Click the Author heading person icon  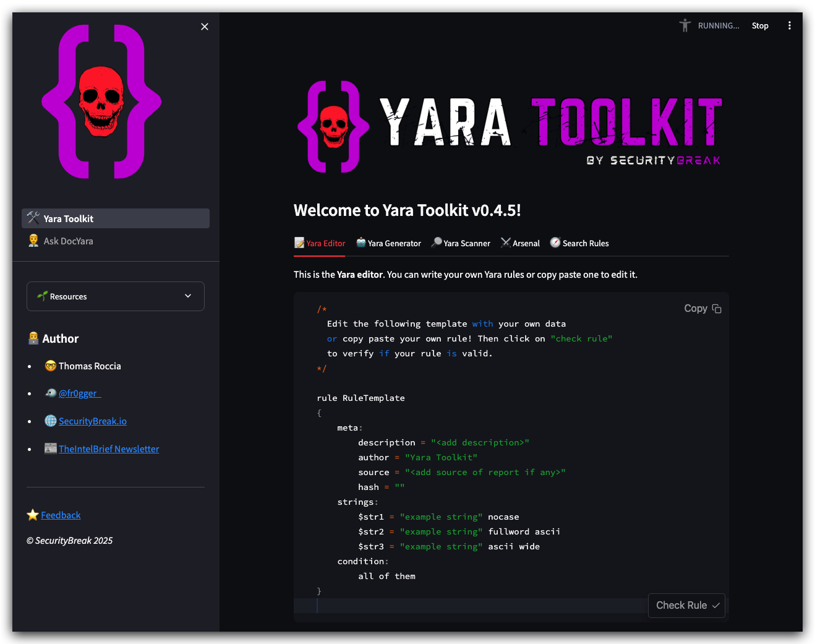pyautogui.click(x=33, y=338)
